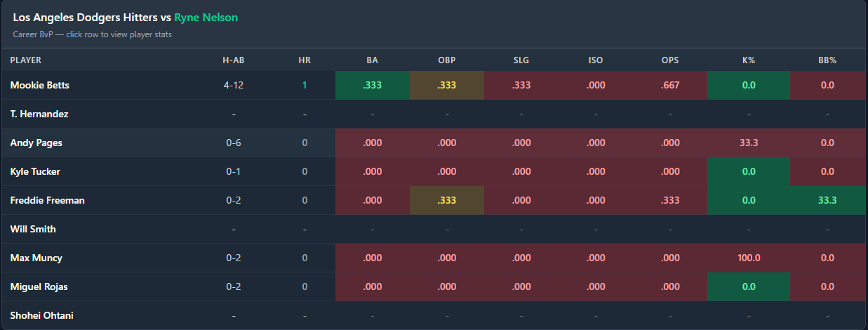Click Kyle Tucker's name
This screenshot has height=330, width=868.
[36, 171]
